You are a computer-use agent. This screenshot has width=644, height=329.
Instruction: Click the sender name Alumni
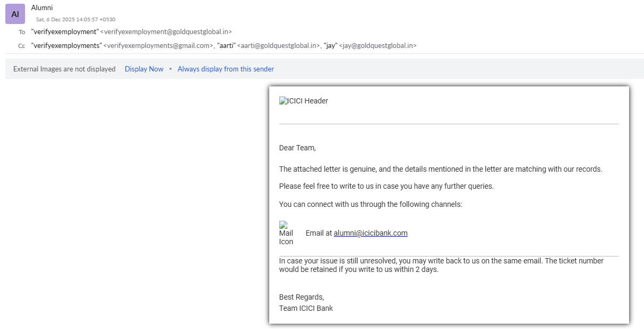(42, 7)
